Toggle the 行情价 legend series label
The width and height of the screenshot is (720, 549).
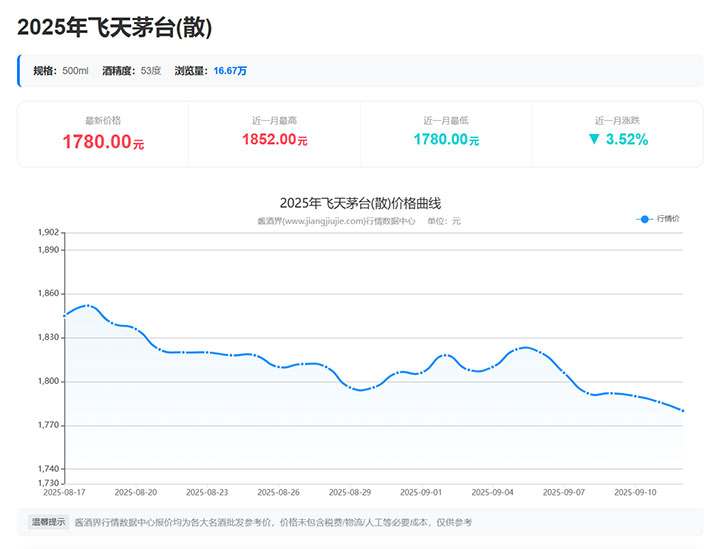tap(668, 218)
